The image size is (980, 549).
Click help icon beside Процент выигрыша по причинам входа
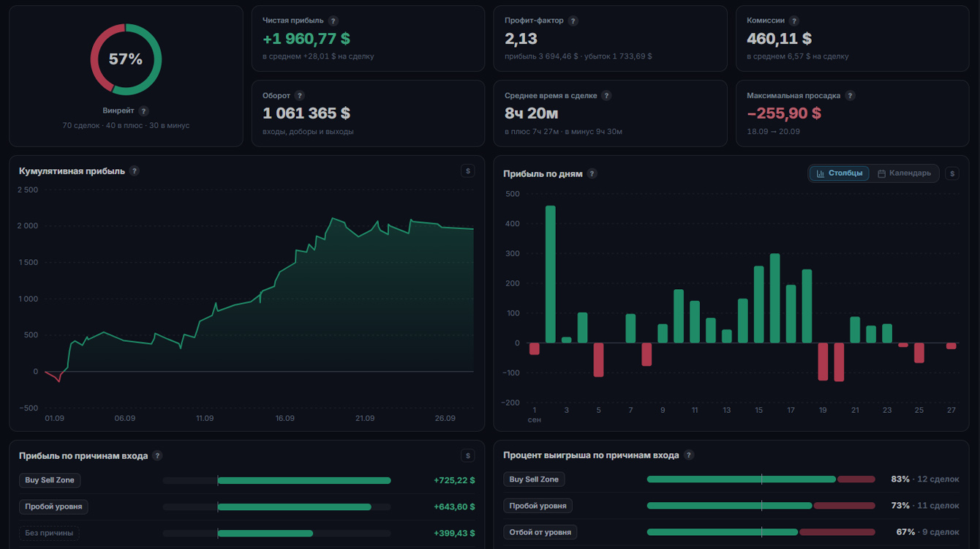click(x=688, y=455)
